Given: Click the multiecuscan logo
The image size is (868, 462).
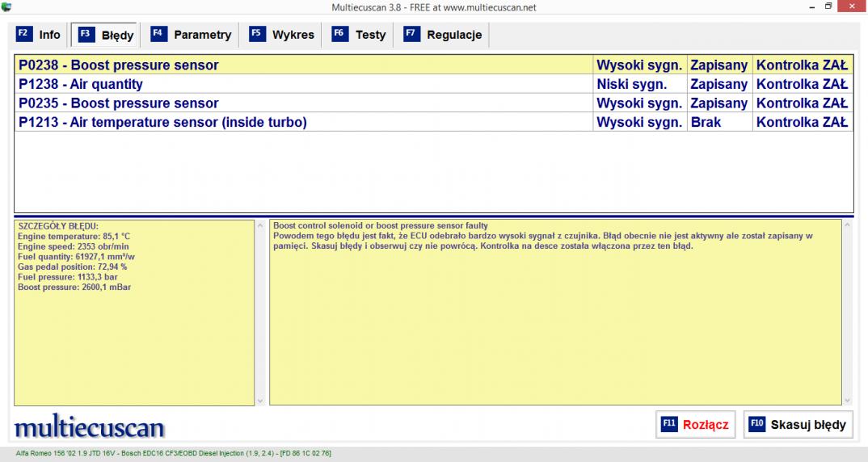Looking at the screenshot, I should 89,426.
